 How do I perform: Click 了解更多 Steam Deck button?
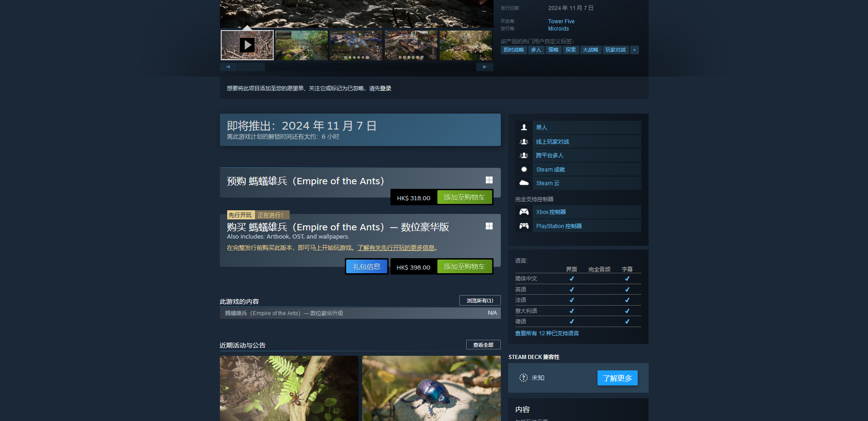pos(617,378)
